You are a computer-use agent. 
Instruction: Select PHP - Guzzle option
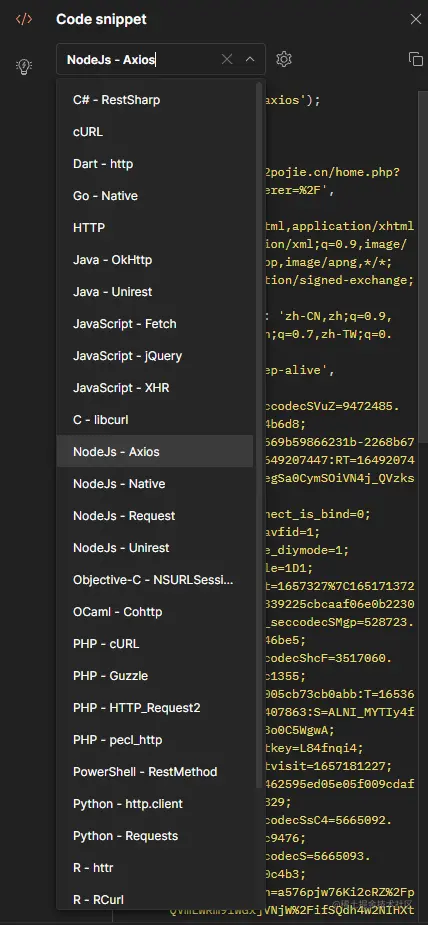point(155,675)
